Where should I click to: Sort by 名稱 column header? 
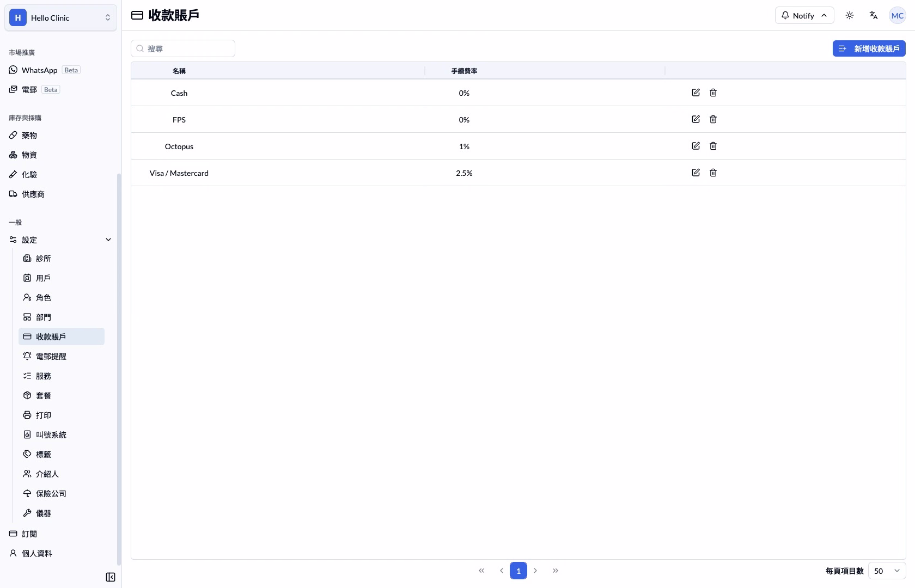(x=179, y=71)
